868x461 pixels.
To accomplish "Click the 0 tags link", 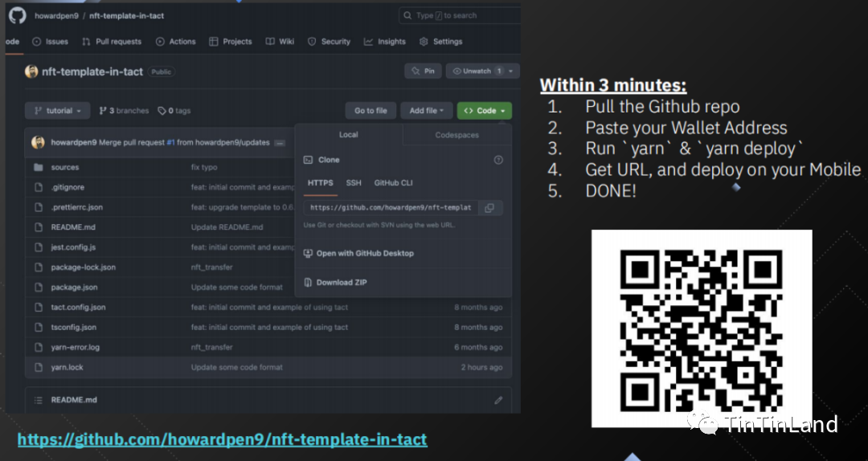I will pyautogui.click(x=174, y=111).
